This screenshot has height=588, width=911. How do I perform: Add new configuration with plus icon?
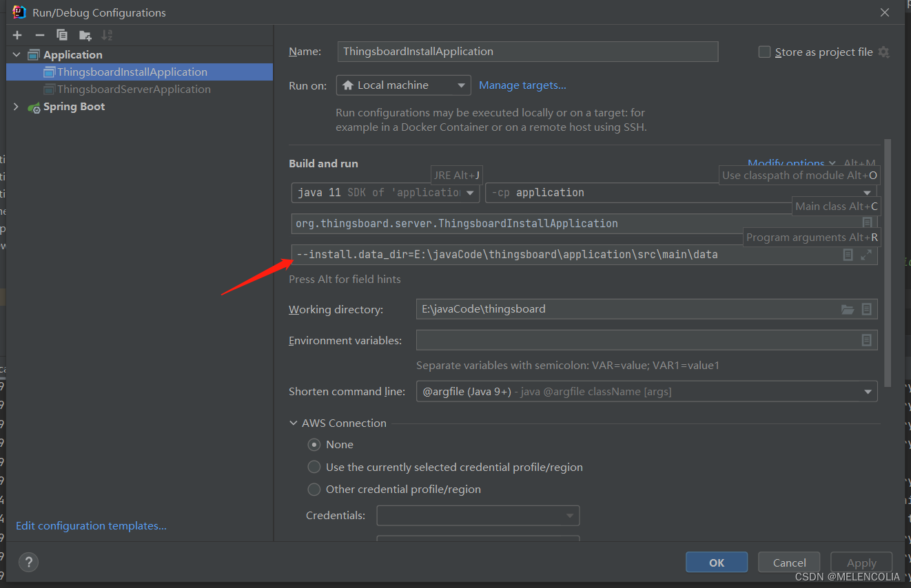[x=18, y=35]
